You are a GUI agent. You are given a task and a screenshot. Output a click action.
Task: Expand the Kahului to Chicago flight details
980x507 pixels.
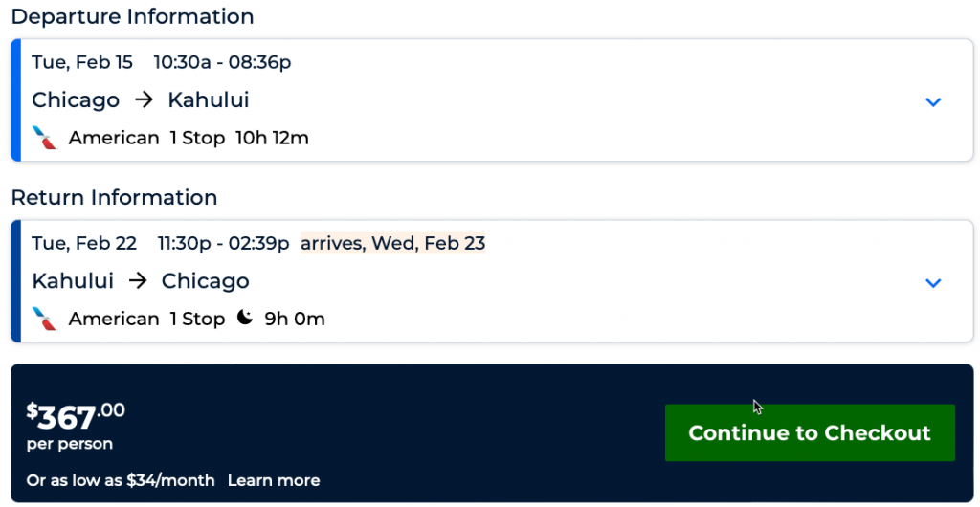point(933,282)
